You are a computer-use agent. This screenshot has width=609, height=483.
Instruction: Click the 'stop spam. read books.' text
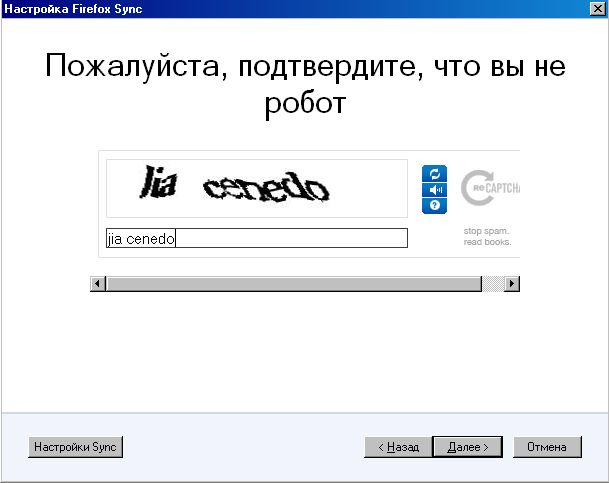(x=487, y=236)
